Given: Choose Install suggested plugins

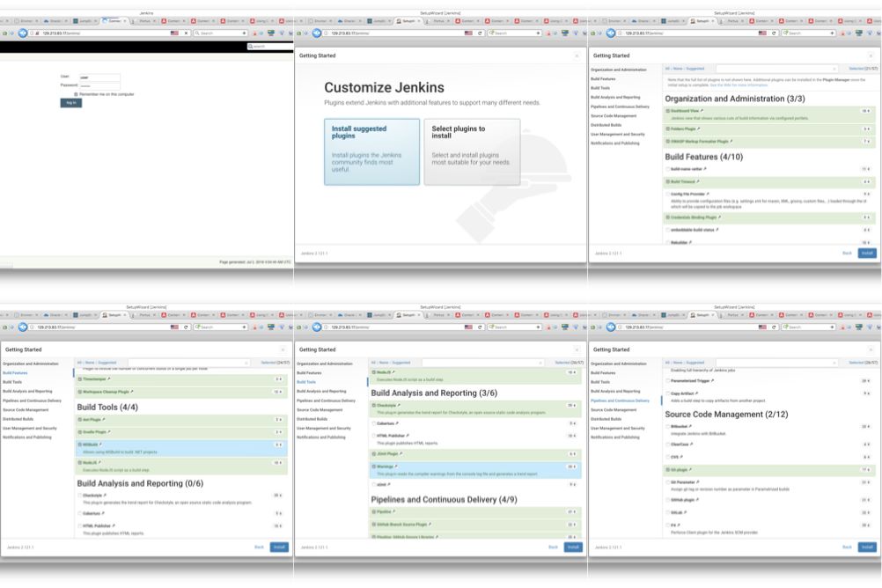Looking at the screenshot, I should point(371,152).
